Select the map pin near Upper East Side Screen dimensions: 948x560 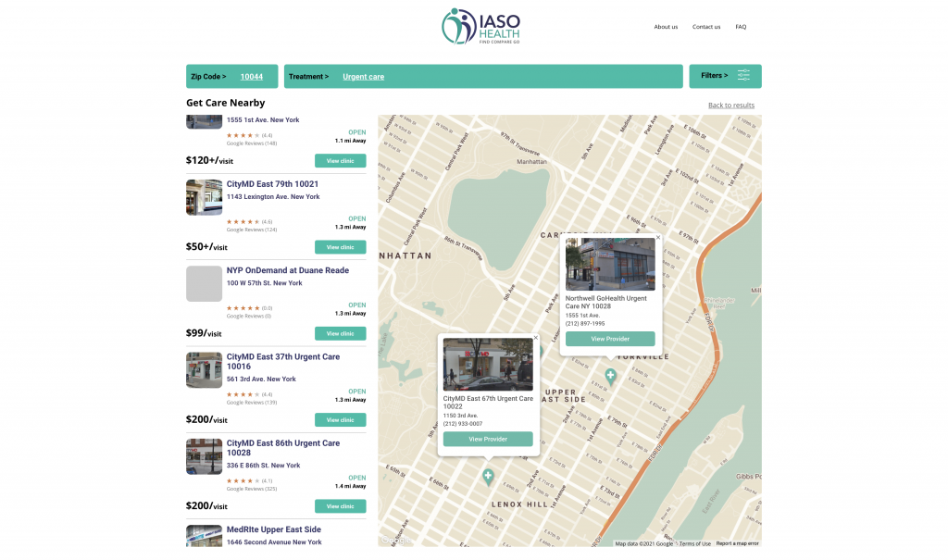tap(611, 376)
